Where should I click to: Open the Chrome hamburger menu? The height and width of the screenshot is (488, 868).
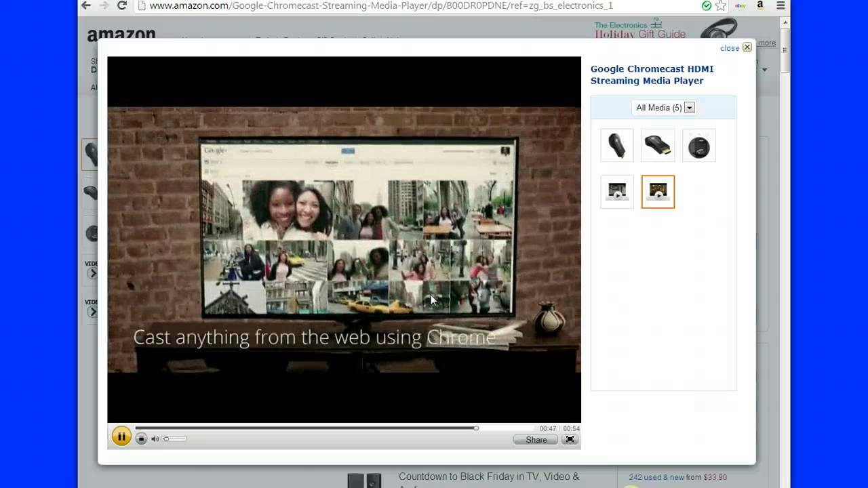point(781,5)
